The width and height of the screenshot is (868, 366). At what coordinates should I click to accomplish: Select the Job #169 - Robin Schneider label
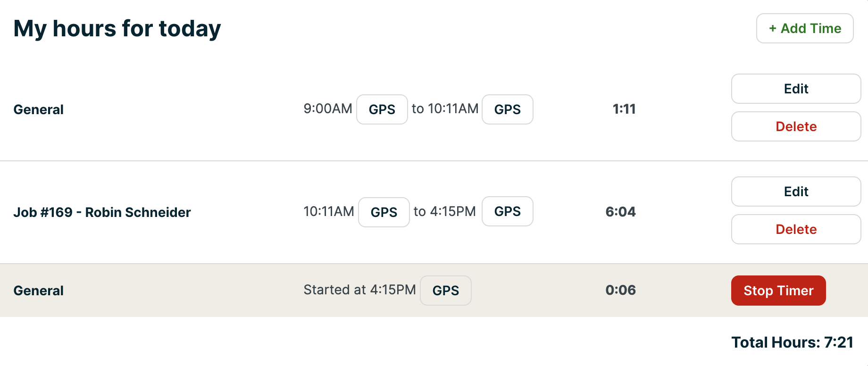(x=102, y=212)
